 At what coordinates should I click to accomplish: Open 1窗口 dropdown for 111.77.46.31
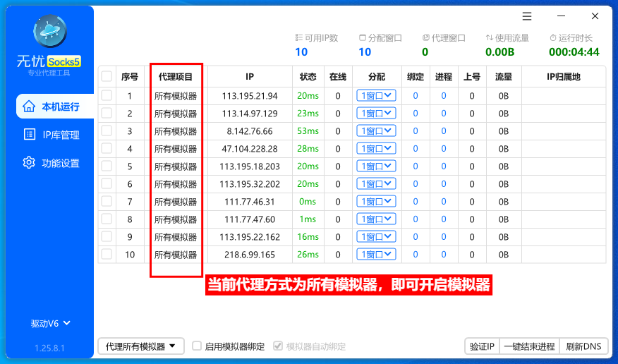coord(376,201)
